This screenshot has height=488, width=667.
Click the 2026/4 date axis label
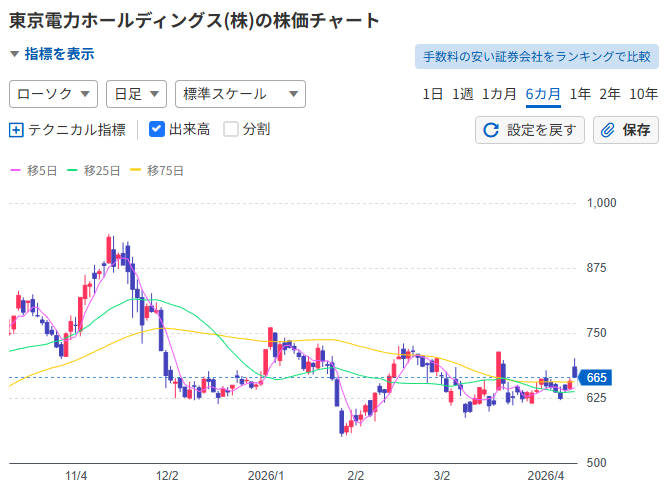(545, 476)
